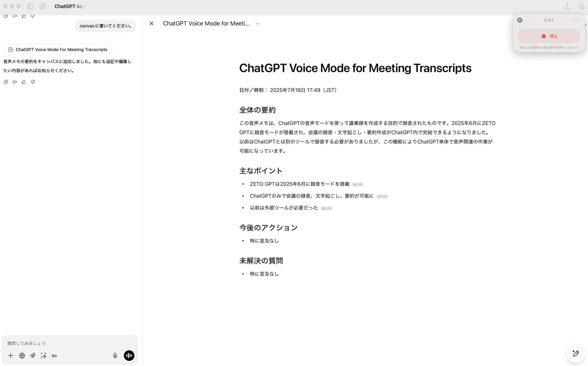Toggle read aloud on the reply

[15, 82]
